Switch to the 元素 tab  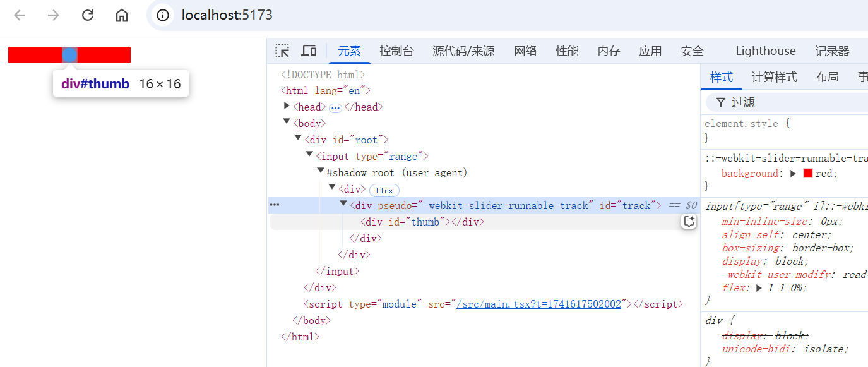(349, 51)
